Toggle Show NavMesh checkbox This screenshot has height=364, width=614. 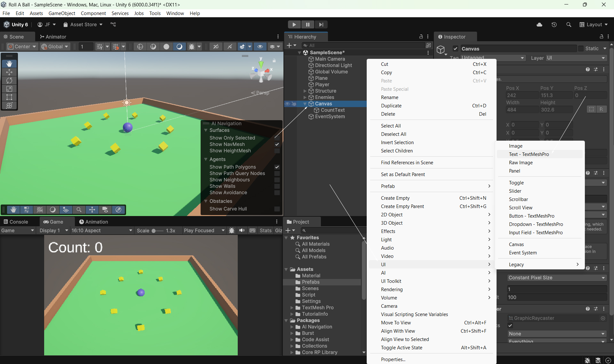[277, 144]
